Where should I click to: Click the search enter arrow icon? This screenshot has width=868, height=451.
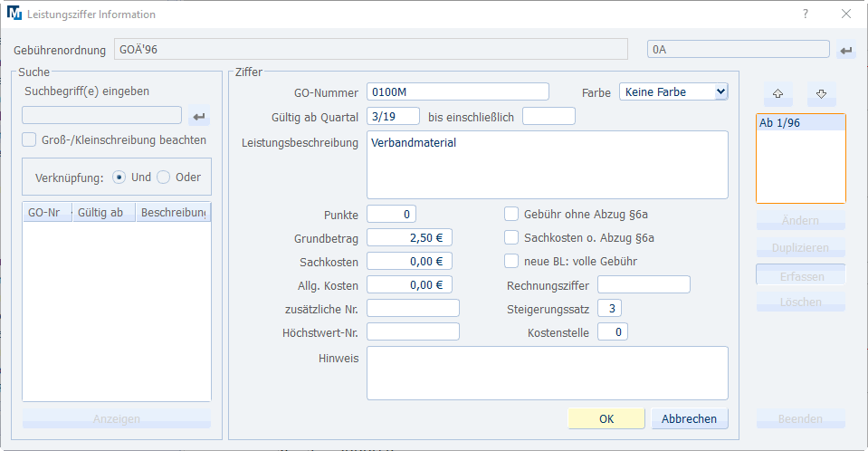coord(199,117)
